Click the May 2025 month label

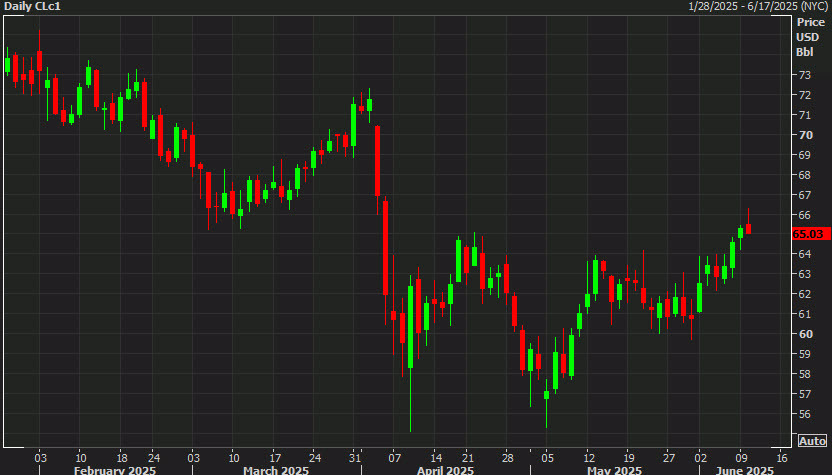614,470
